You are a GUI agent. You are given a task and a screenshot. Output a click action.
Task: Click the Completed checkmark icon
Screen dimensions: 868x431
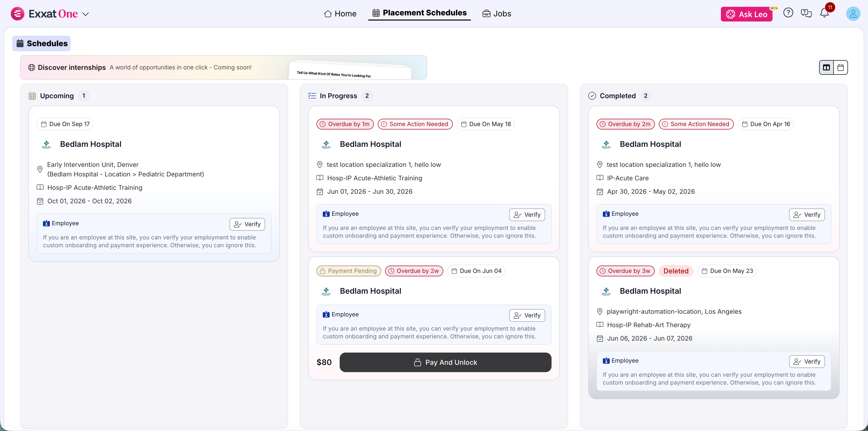point(592,96)
